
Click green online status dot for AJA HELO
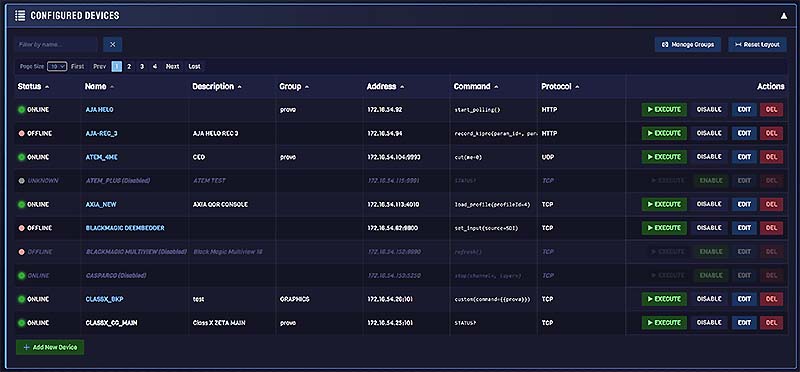[x=21, y=110]
